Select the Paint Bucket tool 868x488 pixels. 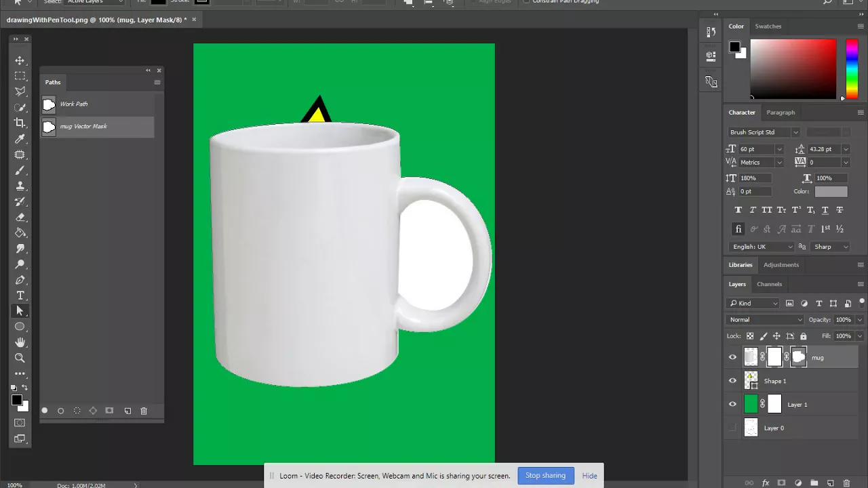(x=20, y=233)
